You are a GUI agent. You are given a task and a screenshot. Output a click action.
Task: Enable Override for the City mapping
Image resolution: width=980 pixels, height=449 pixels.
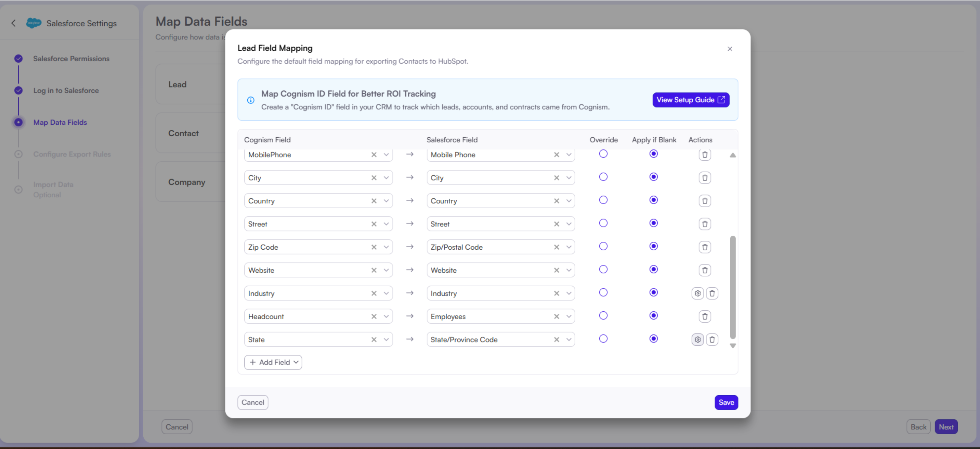(603, 177)
